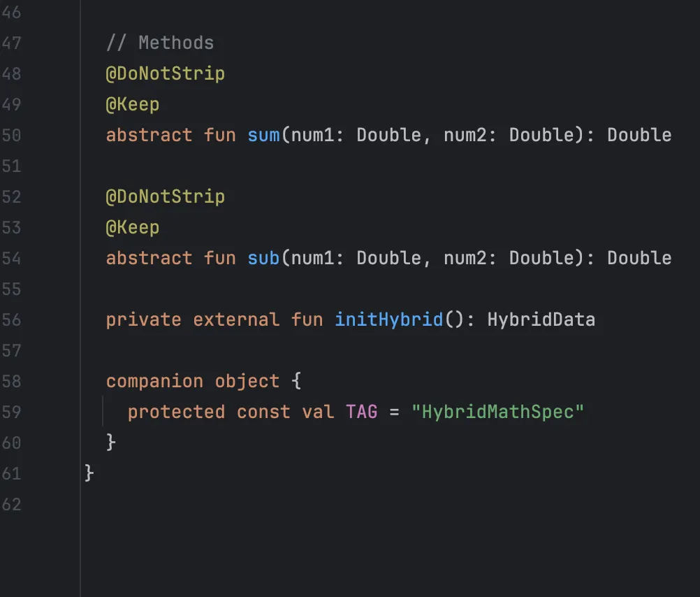Click the @DoNotStrip annotation above sum

click(165, 73)
